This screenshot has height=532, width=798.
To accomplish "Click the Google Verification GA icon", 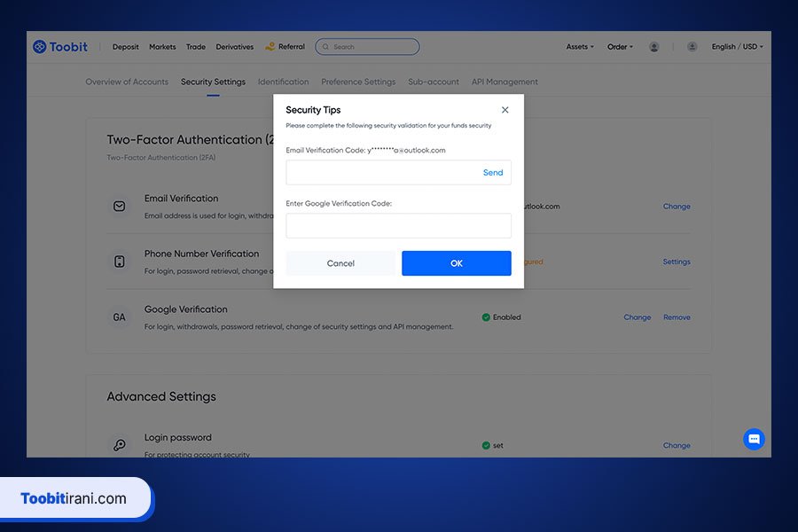I will coord(119,317).
